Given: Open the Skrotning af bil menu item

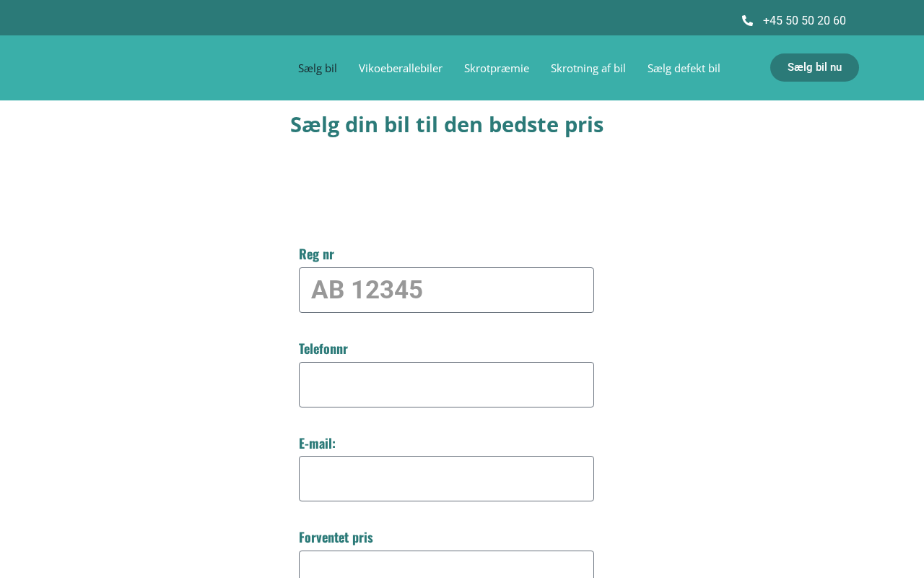Looking at the screenshot, I should (588, 69).
